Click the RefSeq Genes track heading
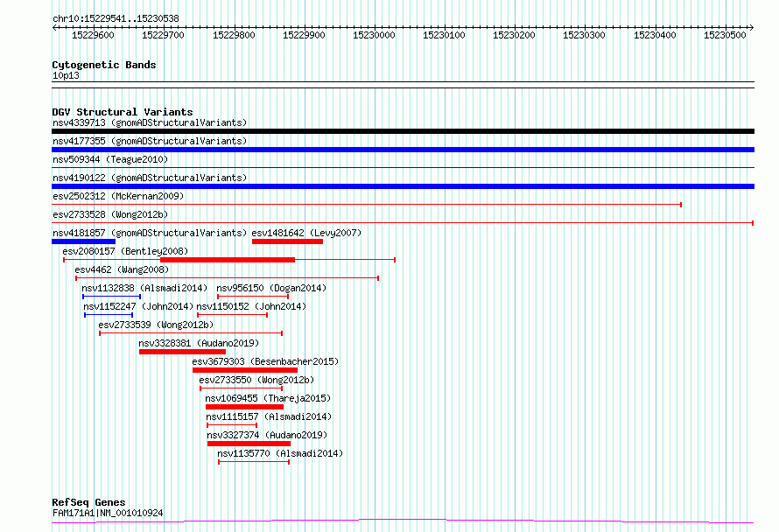The width and height of the screenshot is (779, 532). click(x=88, y=502)
